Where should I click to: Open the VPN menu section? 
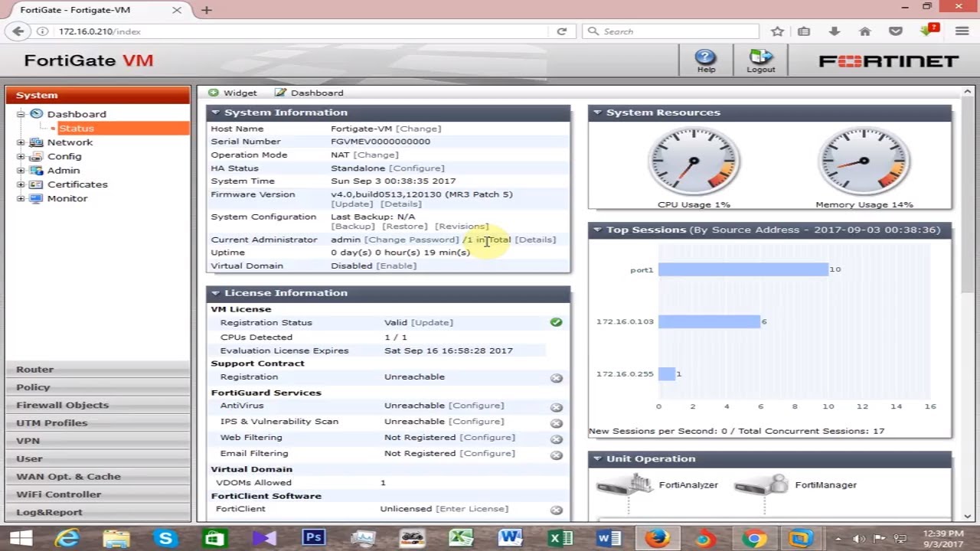click(97, 441)
